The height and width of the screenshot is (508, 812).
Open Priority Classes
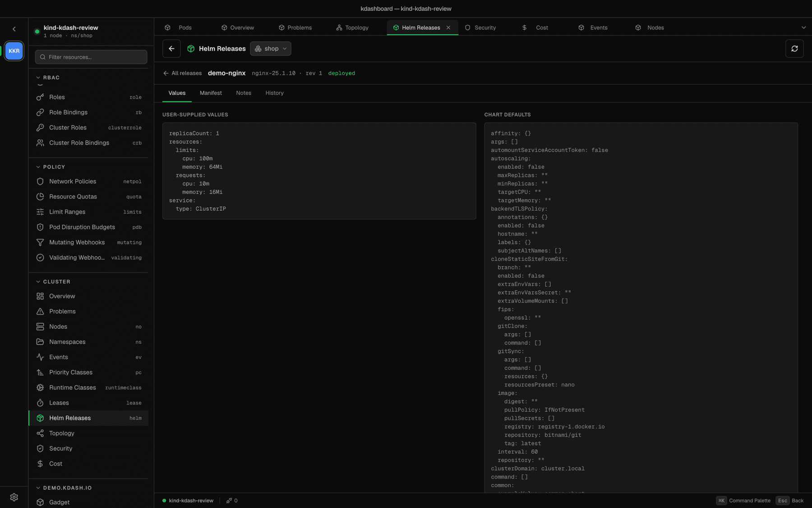tap(88, 373)
